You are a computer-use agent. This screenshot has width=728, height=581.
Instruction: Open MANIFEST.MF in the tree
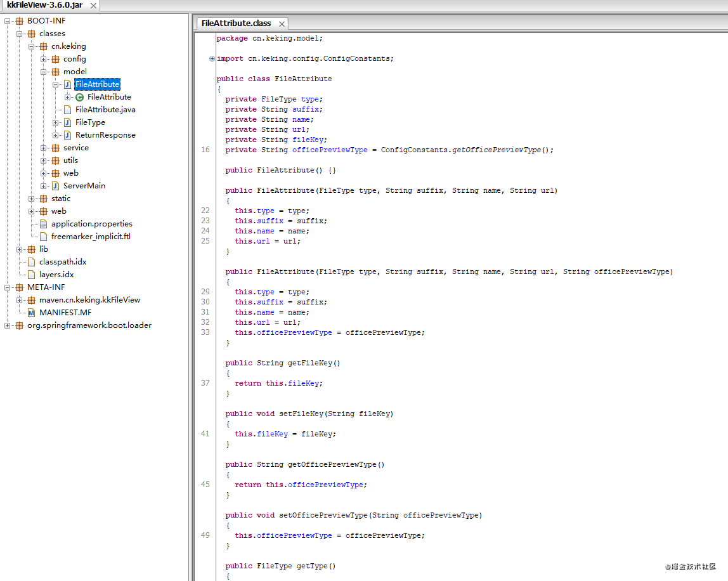(x=65, y=313)
